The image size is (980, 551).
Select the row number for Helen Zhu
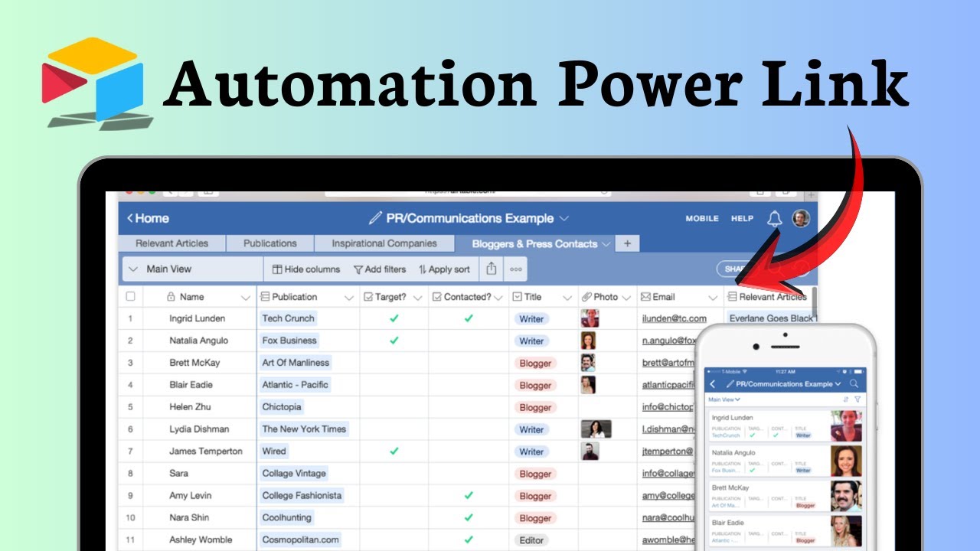(130, 407)
